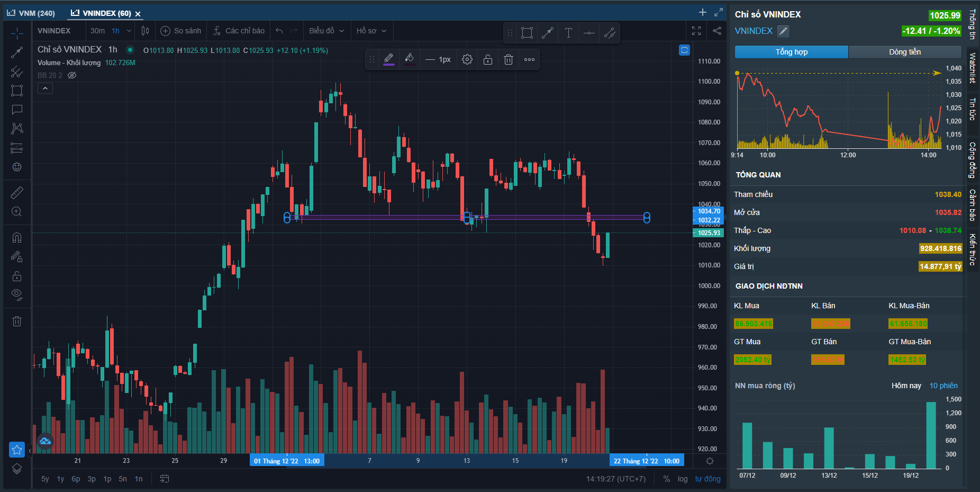Expand the time interval dropdown arrow

[129, 31]
